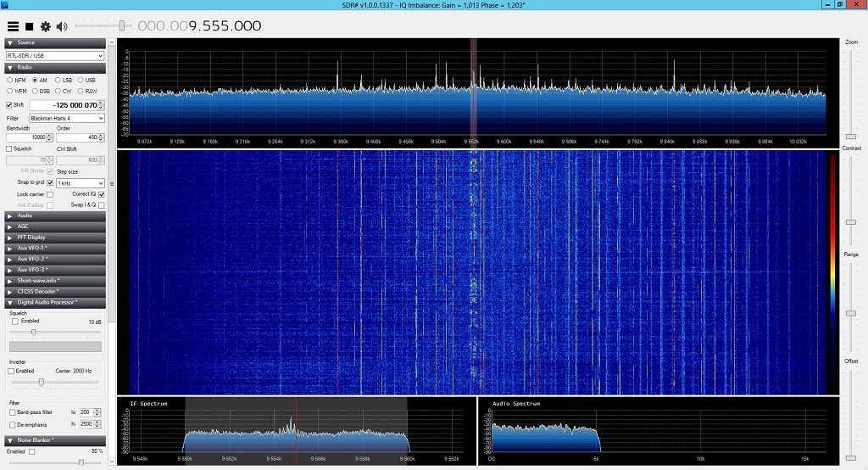Enable the Digital Audio Processor squelch checkbox
The height and width of the screenshot is (470, 868).
coord(15,322)
